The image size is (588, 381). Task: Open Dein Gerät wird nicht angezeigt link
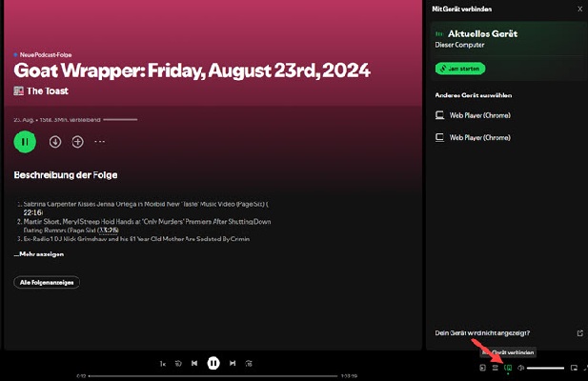pyautogui.click(x=482, y=333)
